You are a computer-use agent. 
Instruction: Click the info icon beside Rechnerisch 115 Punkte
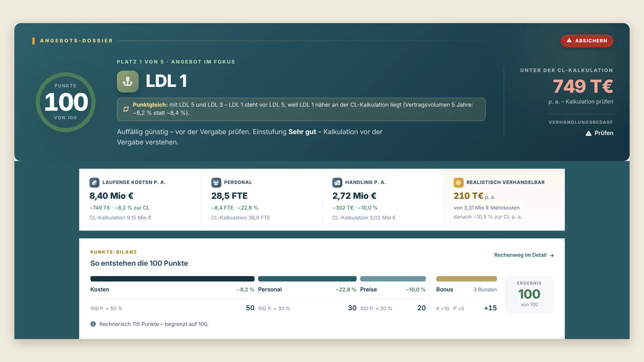point(93,324)
